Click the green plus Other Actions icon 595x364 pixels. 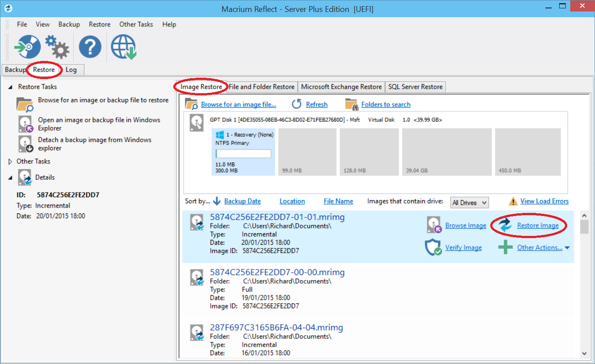505,247
